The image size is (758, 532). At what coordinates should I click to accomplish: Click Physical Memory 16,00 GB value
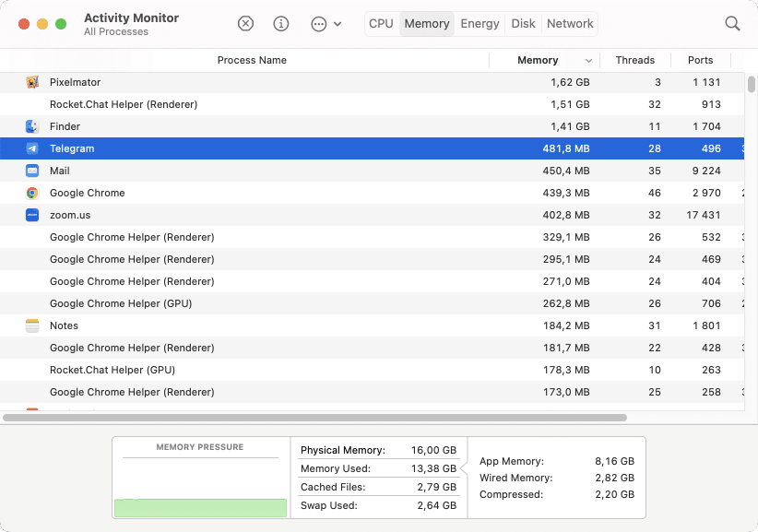coord(433,450)
